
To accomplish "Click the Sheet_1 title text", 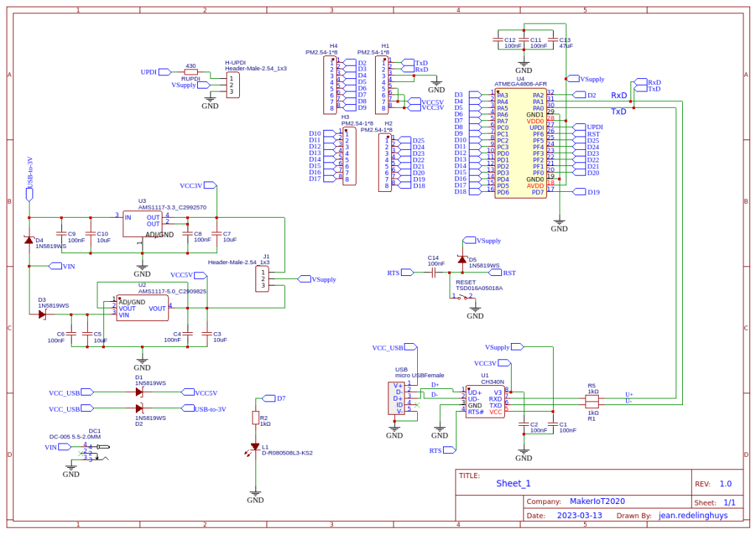I will pos(513,483).
